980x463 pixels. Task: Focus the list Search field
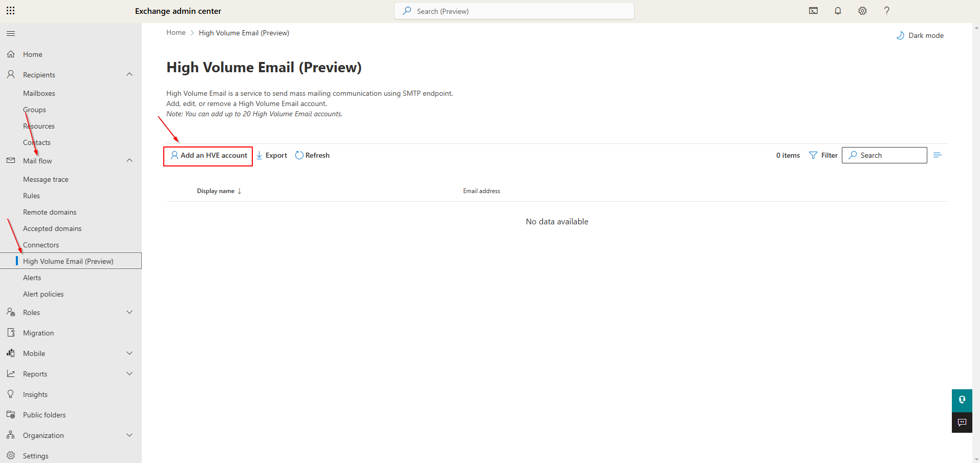click(x=884, y=155)
